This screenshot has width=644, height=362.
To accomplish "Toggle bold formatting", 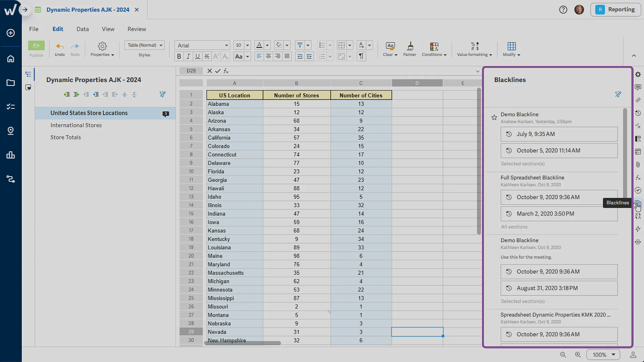I will pos(179,56).
